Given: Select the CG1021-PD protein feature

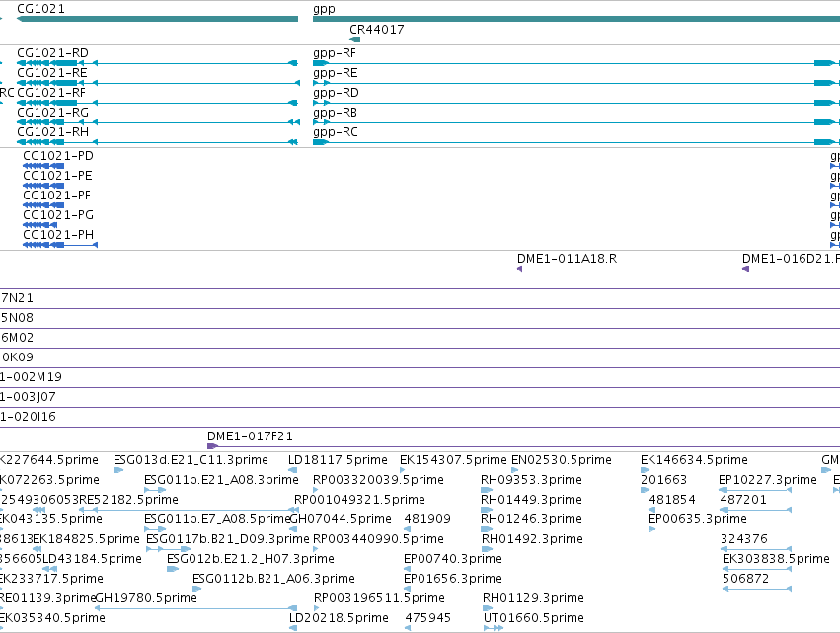Looking at the screenshot, I should click(x=43, y=166).
